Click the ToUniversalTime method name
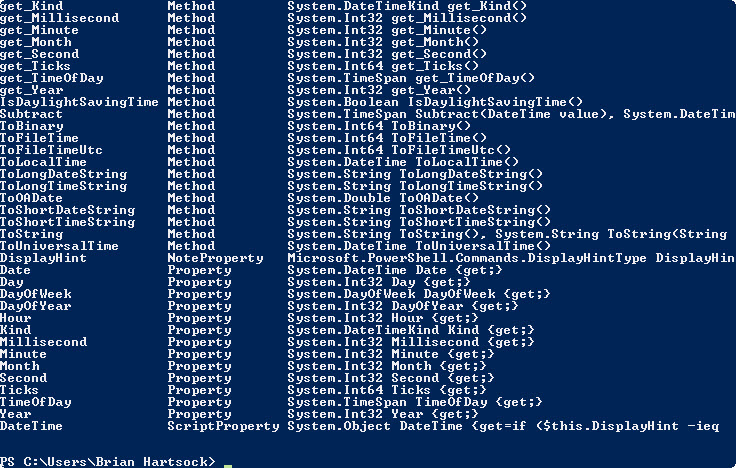The width and height of the screenshot is (736, 468). point(59,246)
